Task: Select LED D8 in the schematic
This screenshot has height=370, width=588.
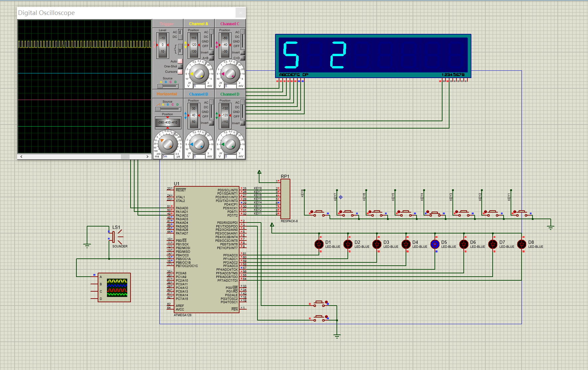Action: [x=522, y=244]
